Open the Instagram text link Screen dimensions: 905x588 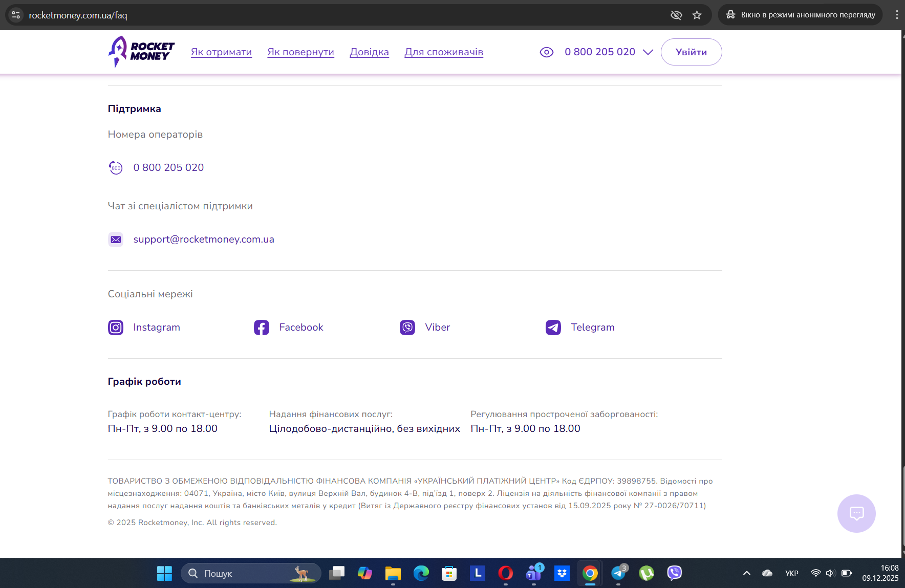click(x=157, y=328)
